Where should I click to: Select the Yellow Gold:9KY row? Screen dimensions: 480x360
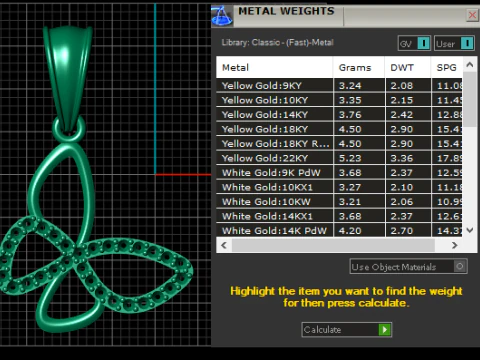point(339,86)
